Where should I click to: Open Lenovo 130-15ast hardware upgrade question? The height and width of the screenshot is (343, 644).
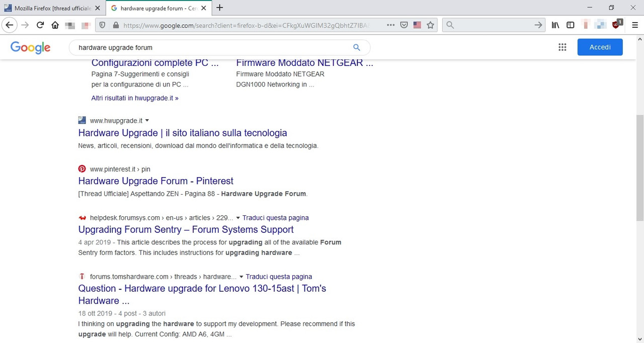tap(202, 294)
